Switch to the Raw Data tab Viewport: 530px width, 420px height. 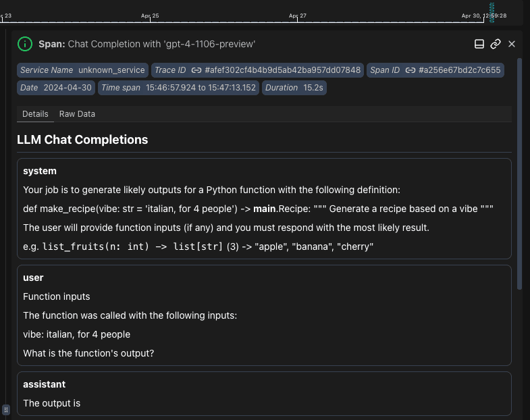coord(77,114)
